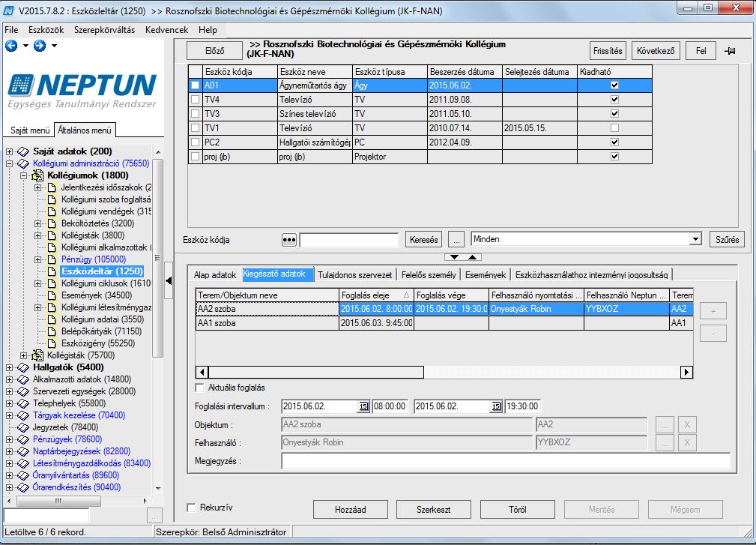This screenshot has height=545, width=756.
Task: Click the Keresés button
Action: coord(424,240)
